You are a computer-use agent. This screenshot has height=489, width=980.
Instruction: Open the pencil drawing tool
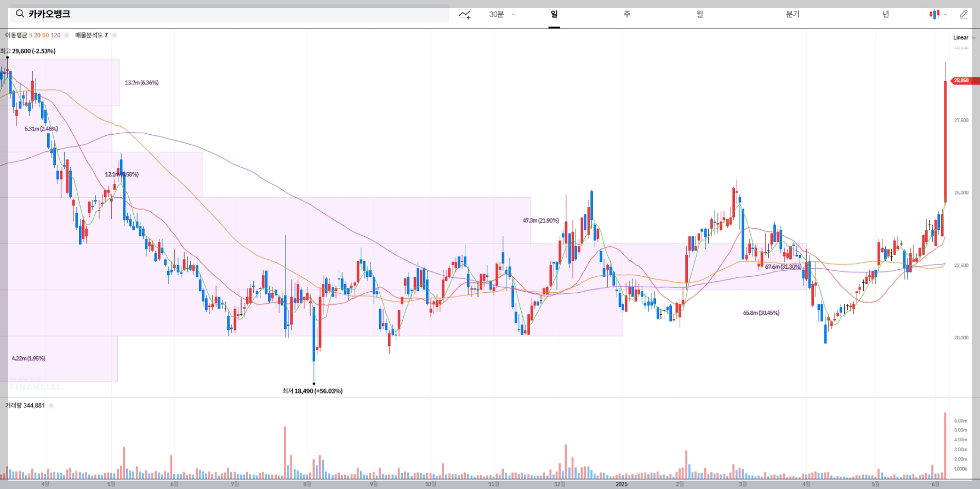point(964,14)
